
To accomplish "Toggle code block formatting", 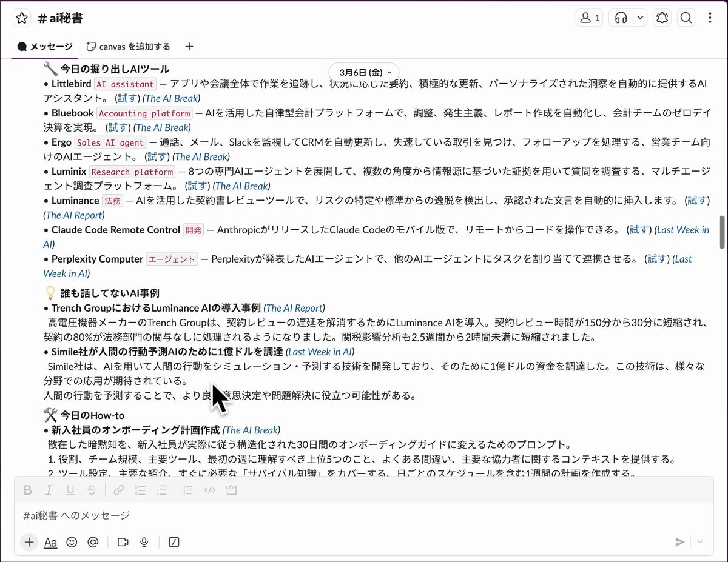I will (231, 490).
